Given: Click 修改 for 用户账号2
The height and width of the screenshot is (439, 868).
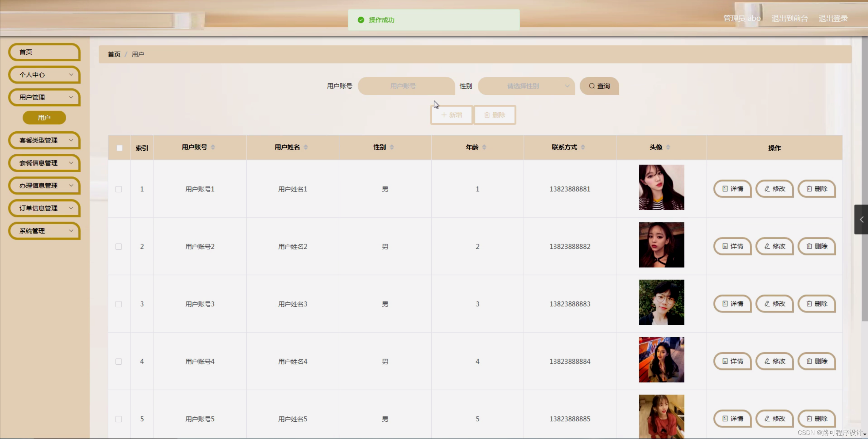Looking at the screenshot, I should (774, 246).
